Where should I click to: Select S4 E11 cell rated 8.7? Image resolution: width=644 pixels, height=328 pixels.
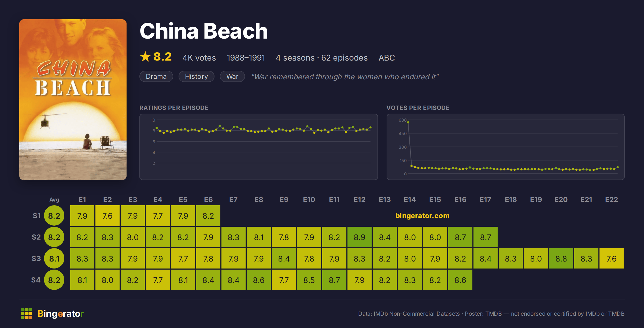(334, 280)
